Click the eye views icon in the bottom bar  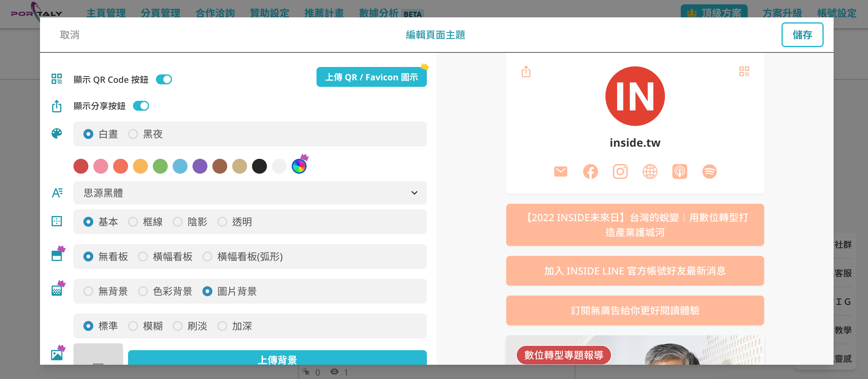(x=334, y=372)
